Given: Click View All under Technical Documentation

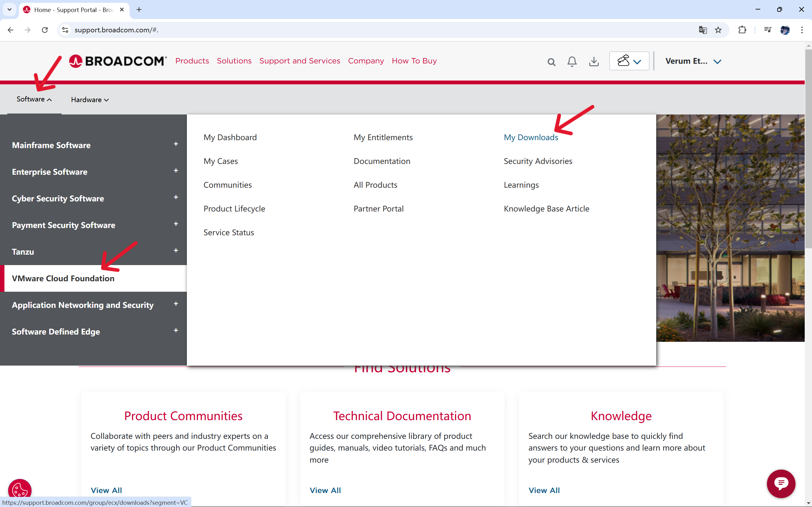Looking at the screenshot, I should click(325, 490).
